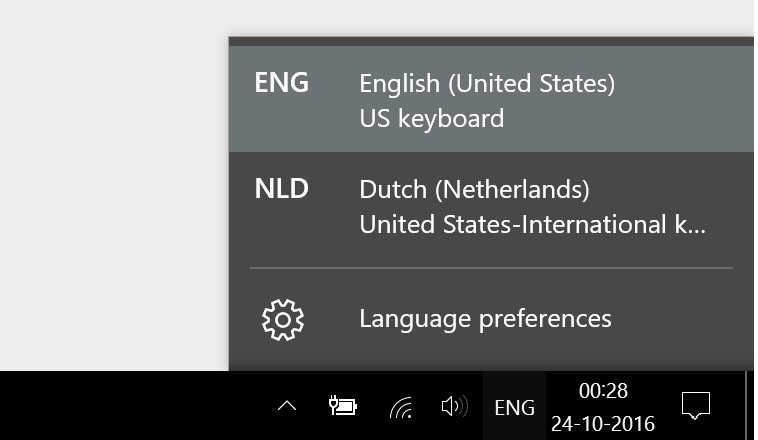Select the ENG abbreviation in the language list
The width and height of the screenshot is (758, 440).
pos(281,82)
